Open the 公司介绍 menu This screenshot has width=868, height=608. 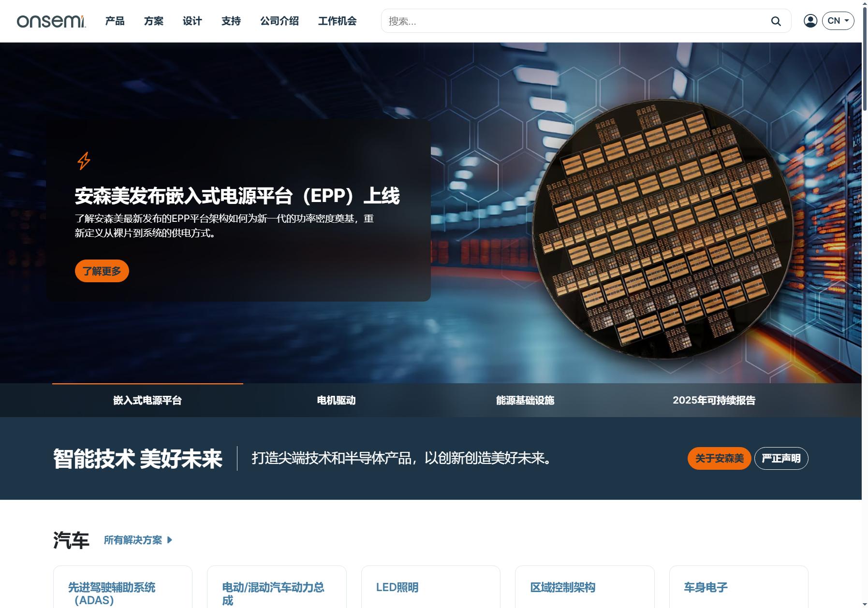[280, 21]
